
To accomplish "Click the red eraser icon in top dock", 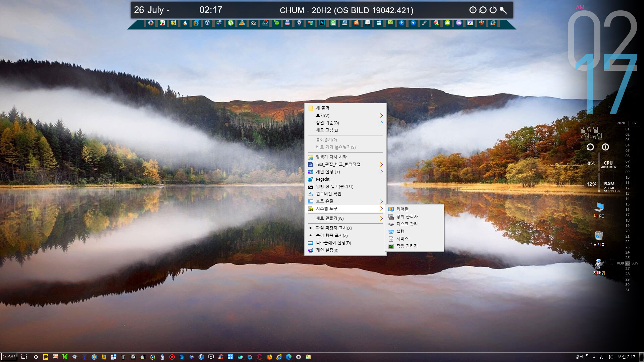I will [436, 23].
